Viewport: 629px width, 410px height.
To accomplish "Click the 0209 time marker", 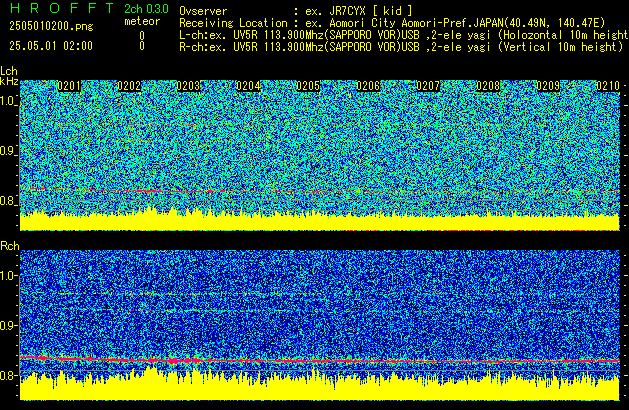I will [548, 86].
